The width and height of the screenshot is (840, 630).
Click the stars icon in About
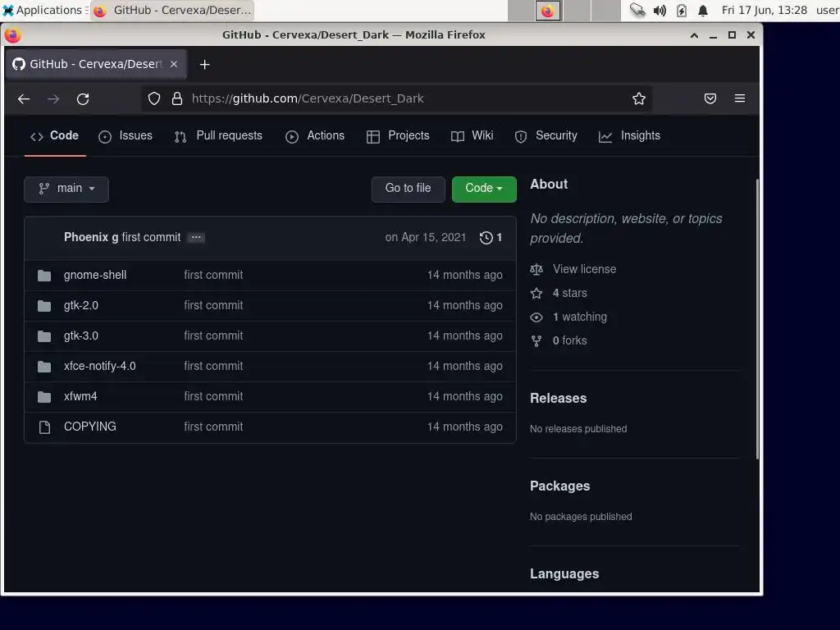tap(536, 293)
